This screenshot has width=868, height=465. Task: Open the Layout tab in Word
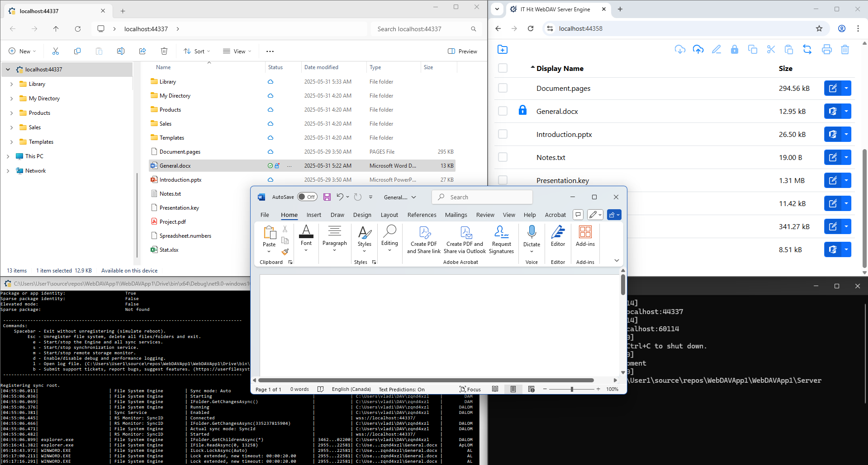coord(389,215)
